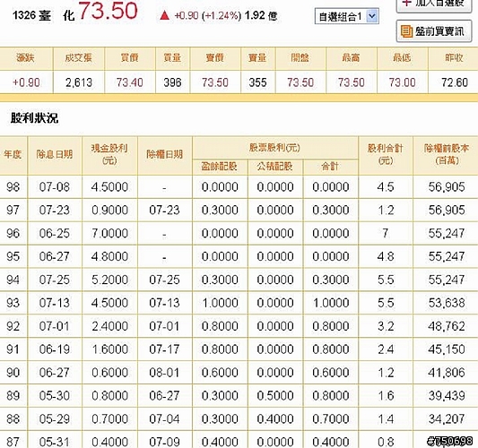This screenshot has height=448, width=478.
Task: Click the 漲跌 column header
Action: (x=26, y=57)
